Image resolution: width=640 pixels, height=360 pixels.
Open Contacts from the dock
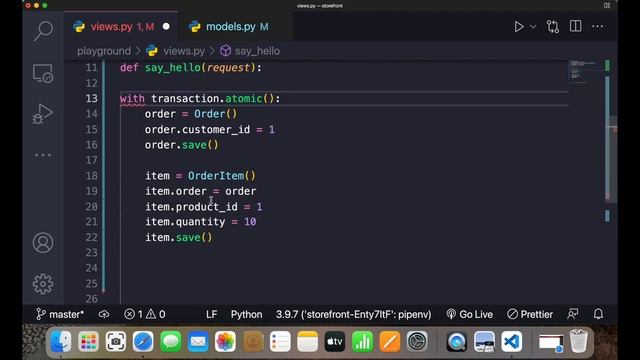click(253, 341)
